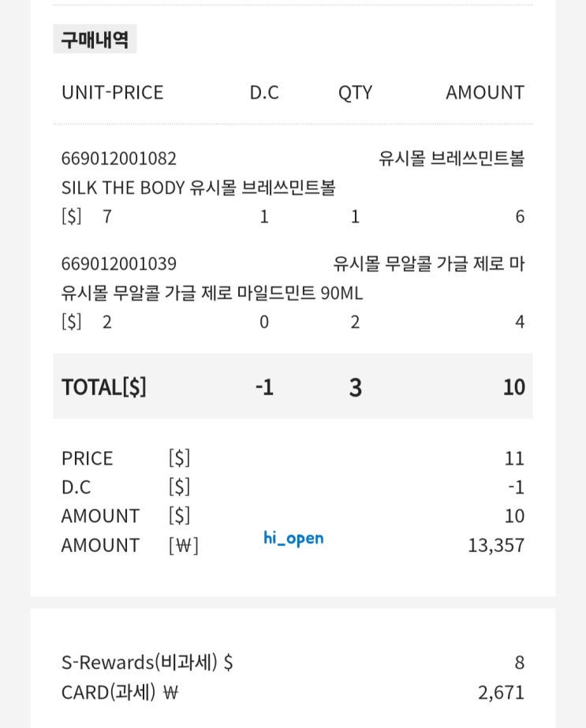Select product code 669012001039
The width and height of the screenshot is (586, 728).
pos(119,263)
